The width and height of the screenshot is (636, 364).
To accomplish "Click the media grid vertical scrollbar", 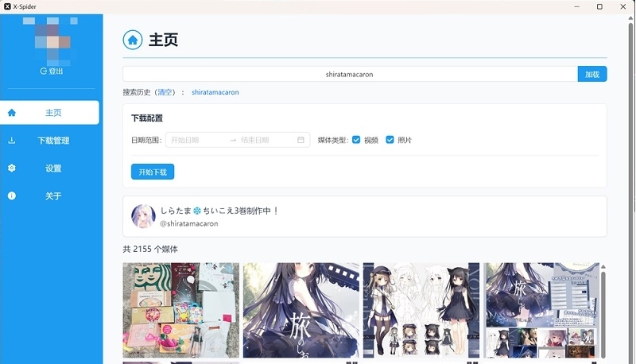I will 603,315.
